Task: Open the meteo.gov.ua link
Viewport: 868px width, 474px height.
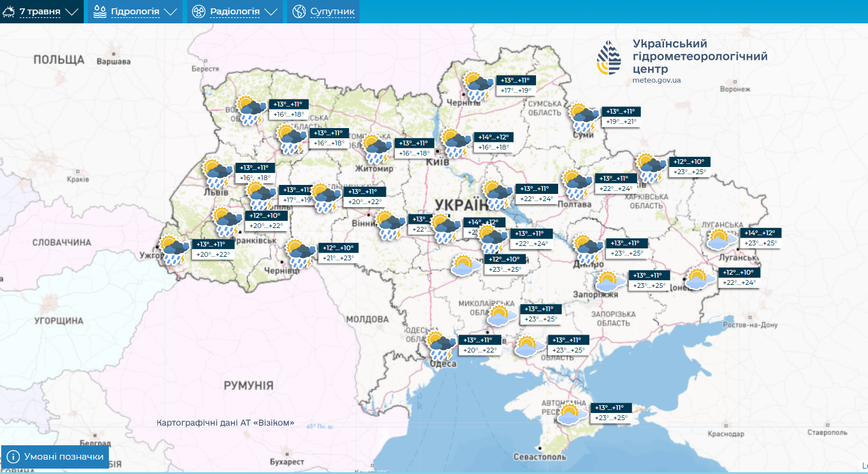Action: click(656, 80)
